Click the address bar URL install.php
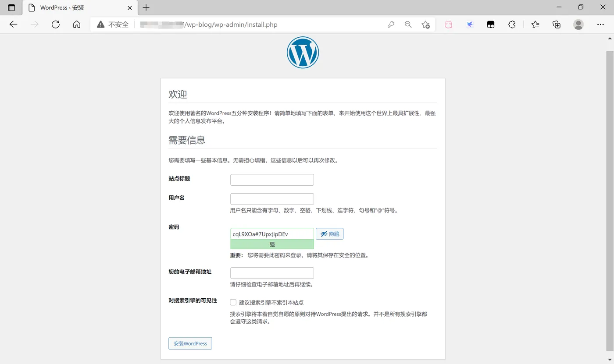The height and width of the screenshot is (364, 614). point(232,25)
